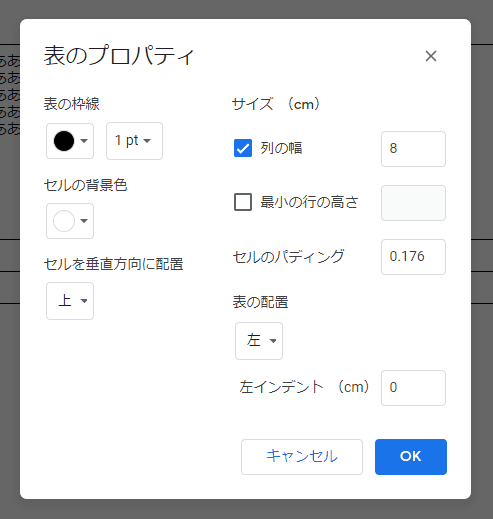
Task: Open the 1 pt border width dropdown
Action: point(134,141)
